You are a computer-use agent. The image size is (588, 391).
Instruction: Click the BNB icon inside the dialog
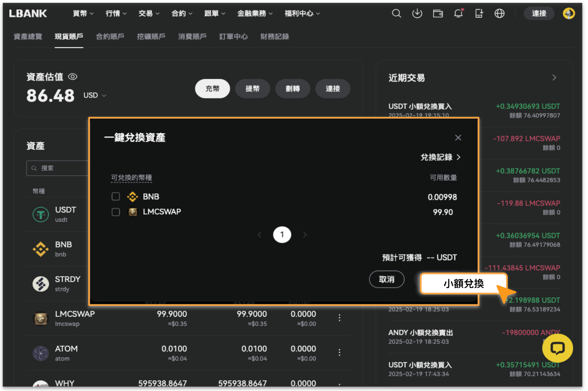[x=132, y=197]
